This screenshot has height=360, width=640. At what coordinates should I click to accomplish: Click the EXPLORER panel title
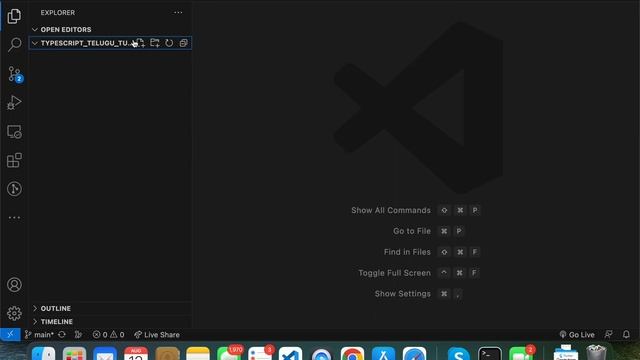[58, 13]
